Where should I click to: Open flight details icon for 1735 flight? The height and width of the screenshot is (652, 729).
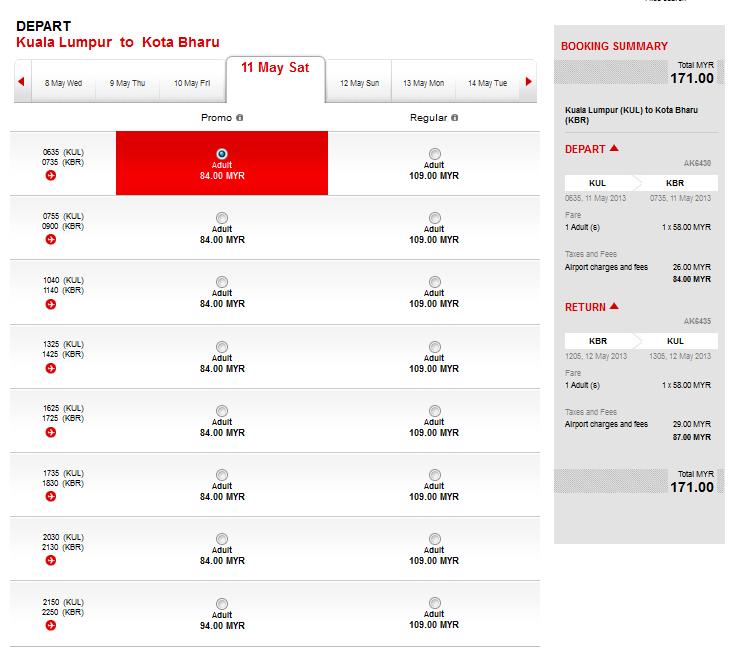point(51,497)
